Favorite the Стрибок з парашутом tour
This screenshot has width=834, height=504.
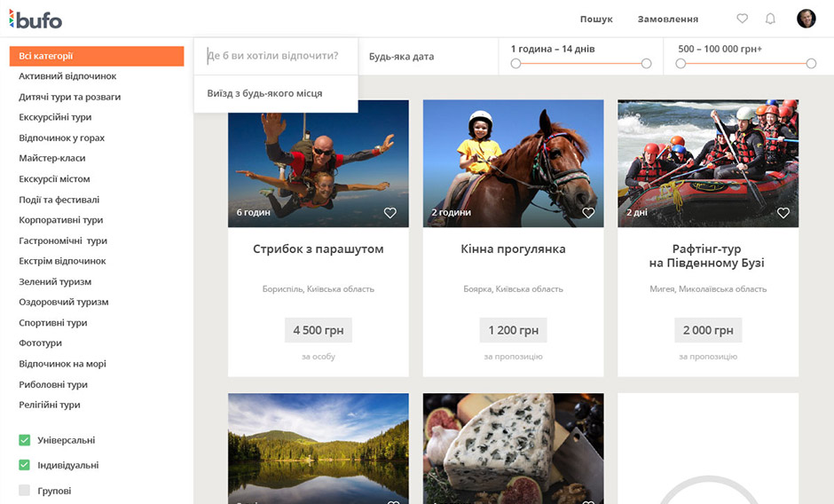click(x=389, y=213)
